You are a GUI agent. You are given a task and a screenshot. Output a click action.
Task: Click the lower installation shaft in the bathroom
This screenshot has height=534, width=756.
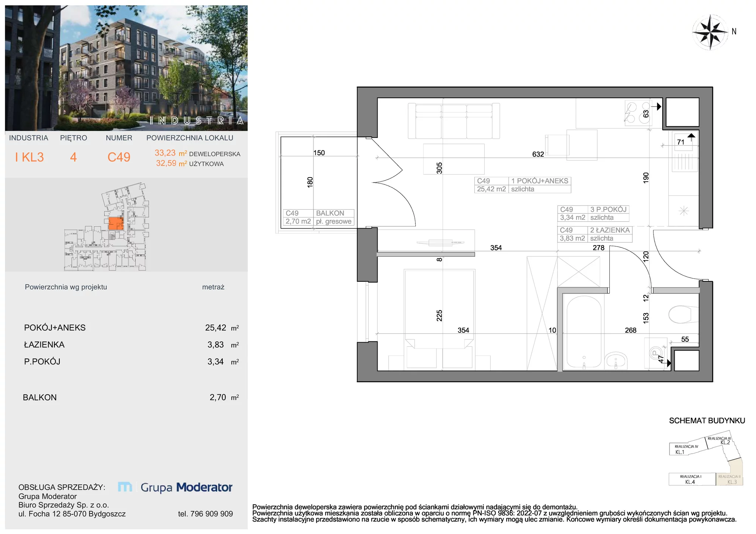tap(686, 360)
